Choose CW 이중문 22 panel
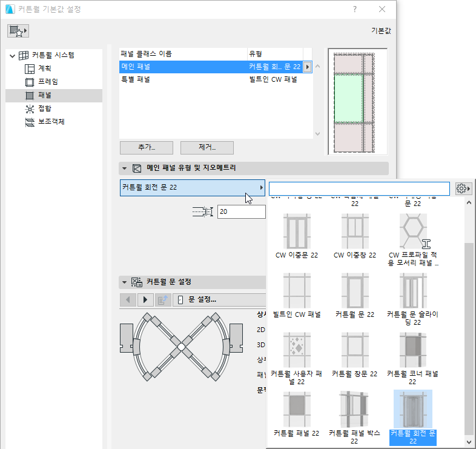Viewport: 476px width, 449px height. pyautogui.click(x=297, y=236)
